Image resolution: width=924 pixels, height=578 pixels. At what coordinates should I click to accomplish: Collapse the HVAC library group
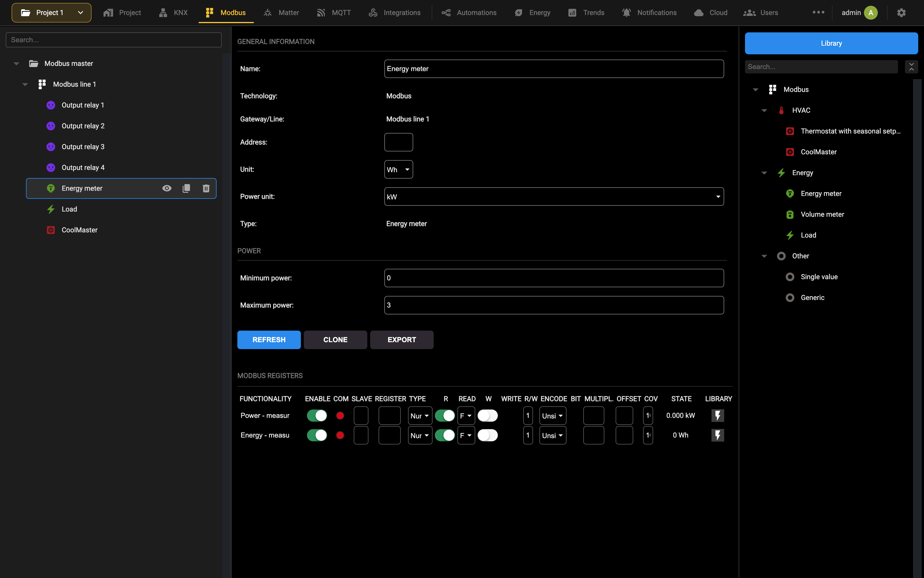point(764,110)
